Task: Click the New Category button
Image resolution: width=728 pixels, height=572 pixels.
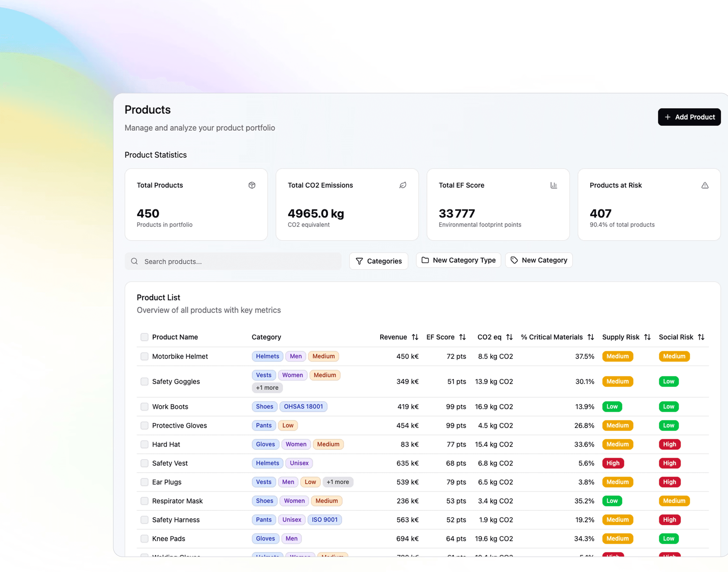Action: 539,260
